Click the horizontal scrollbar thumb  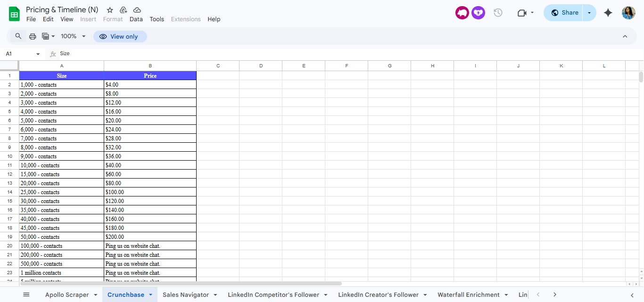[181, 284]
